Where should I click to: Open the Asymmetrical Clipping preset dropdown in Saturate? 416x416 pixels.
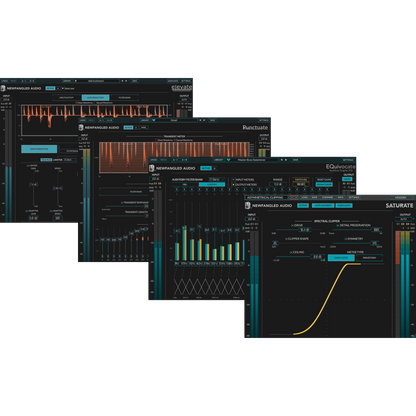coord(266,198)
